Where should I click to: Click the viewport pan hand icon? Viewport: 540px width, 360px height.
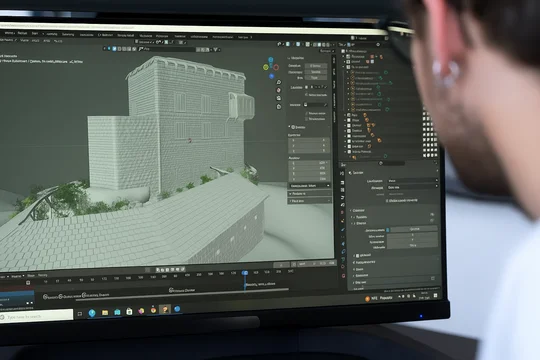point(279,90)
